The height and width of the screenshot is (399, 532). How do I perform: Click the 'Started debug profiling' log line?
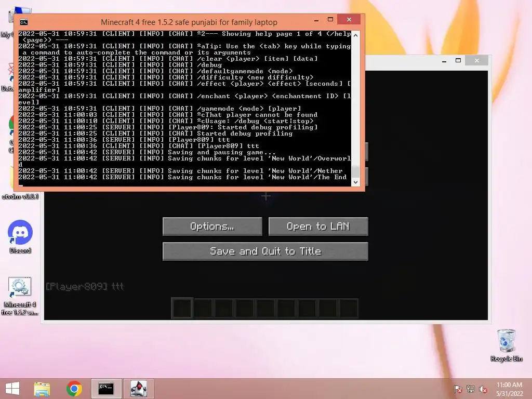155,134
